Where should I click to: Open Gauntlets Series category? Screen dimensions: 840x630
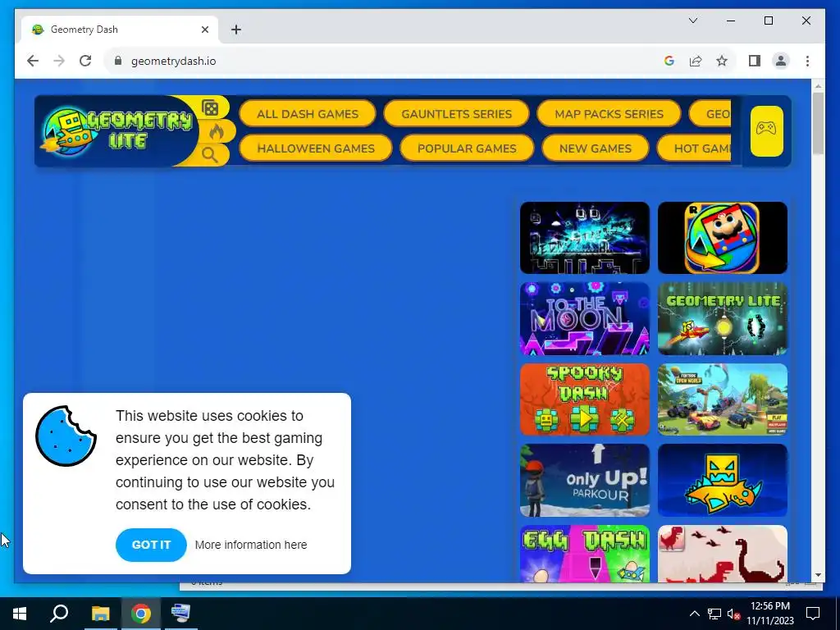click(456, 113)
